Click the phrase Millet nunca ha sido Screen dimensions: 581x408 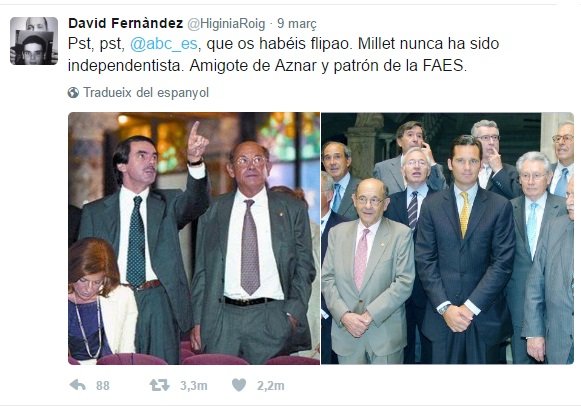pos(429,43)
